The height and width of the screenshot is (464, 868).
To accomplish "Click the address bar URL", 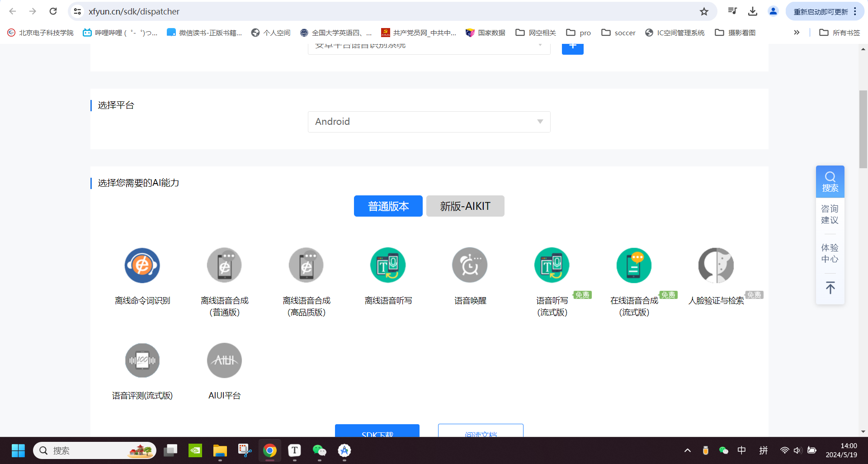I will point(134,11).
